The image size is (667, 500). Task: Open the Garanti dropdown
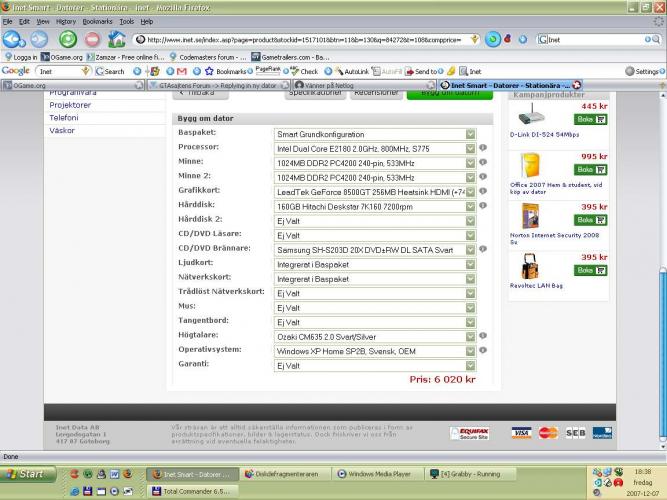tap(375, 366)
